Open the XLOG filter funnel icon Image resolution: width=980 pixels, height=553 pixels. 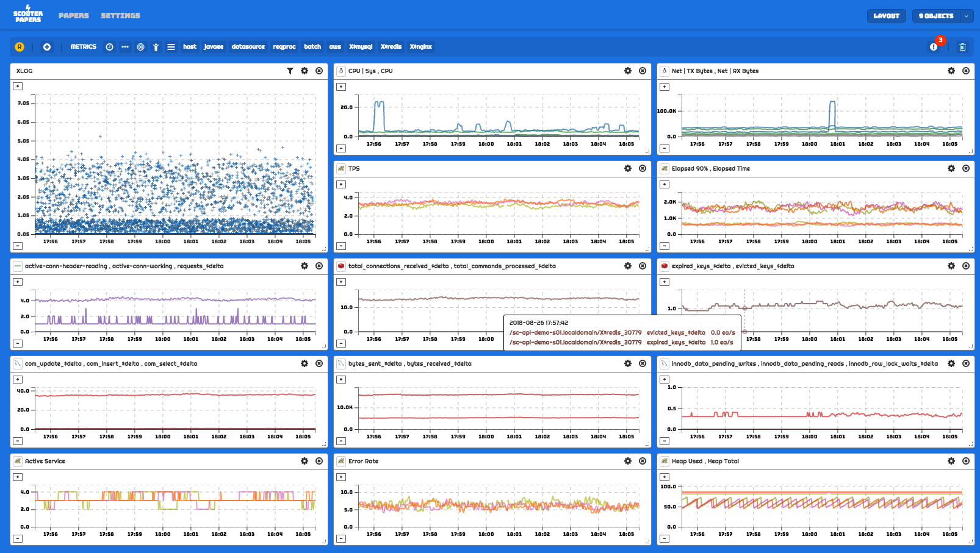290,71
